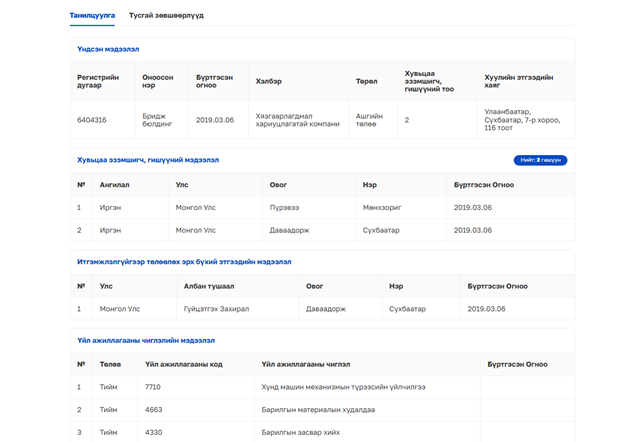Screen dimensions: 624x442
Task: Click the 2019.03.06 date in Үндсэн мэдээлэл
Action: pyautogui.click(x=215, y=120)
